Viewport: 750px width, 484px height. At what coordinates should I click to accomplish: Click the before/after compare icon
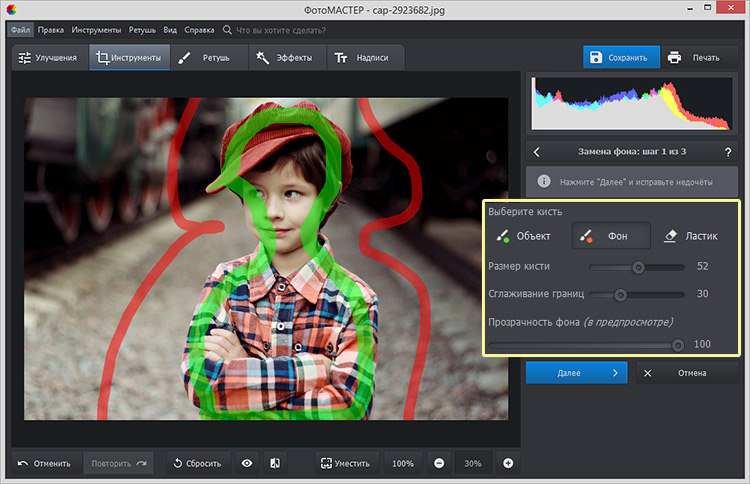274,463
